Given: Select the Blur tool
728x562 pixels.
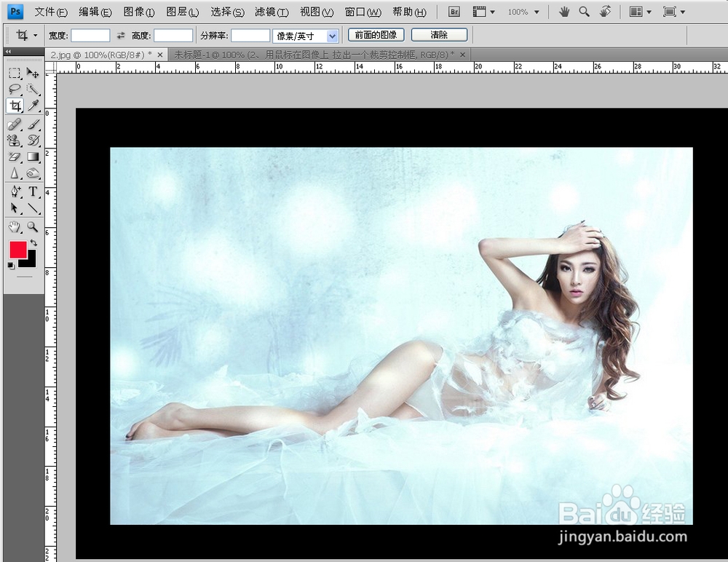Looking at the screenshot, I should coord(15,173).
